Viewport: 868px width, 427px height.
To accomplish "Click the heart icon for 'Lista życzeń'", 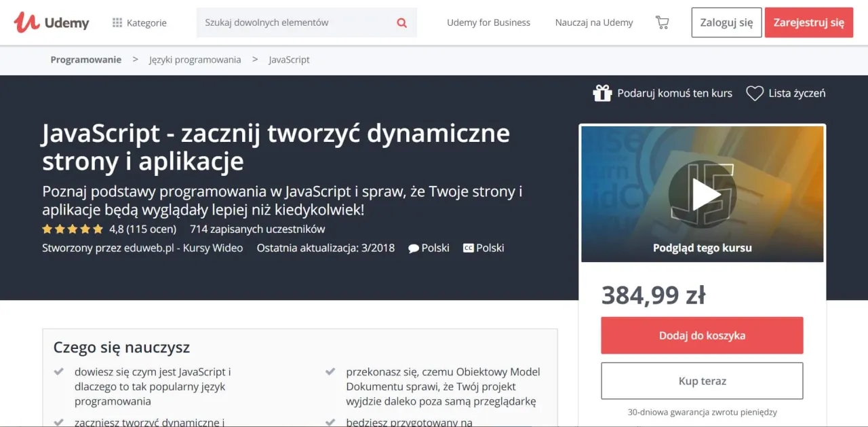I will tap(754, 93).
